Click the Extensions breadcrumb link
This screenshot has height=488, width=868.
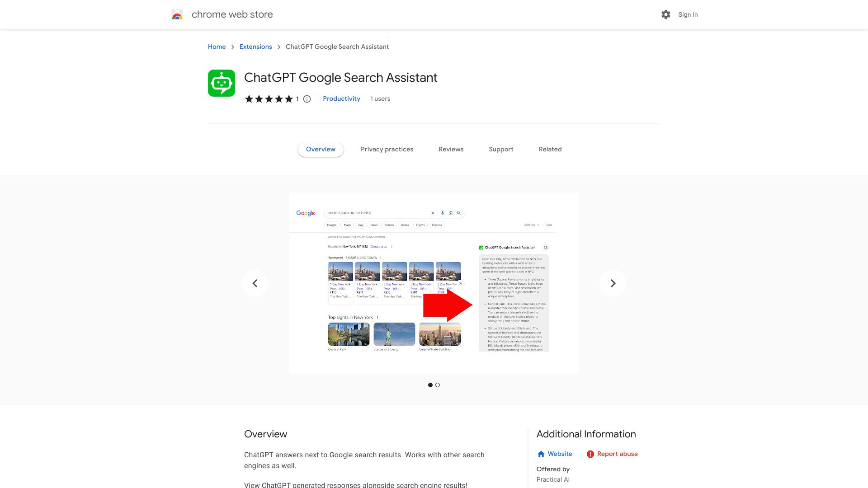point(255,47)
